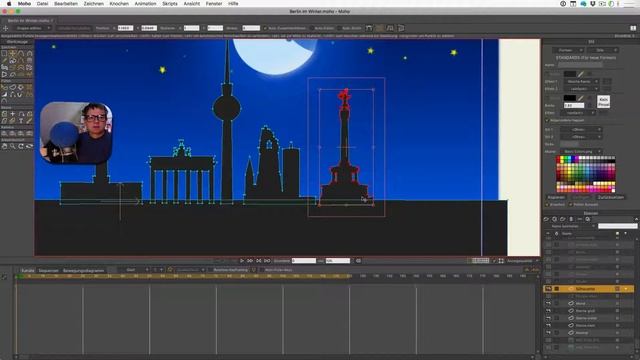Click the New Layer icon in Ebenen panel
The image size is (640, 360).
[x=547, y=219]
